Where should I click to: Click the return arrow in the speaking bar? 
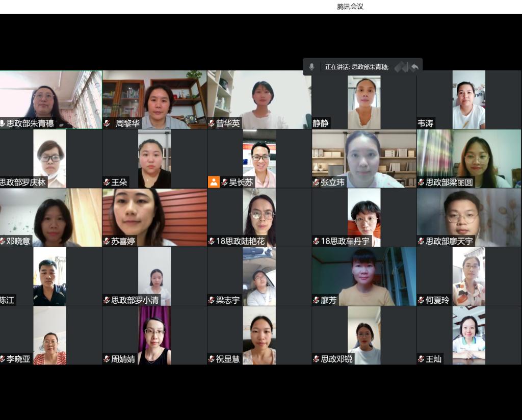(414, 67)
